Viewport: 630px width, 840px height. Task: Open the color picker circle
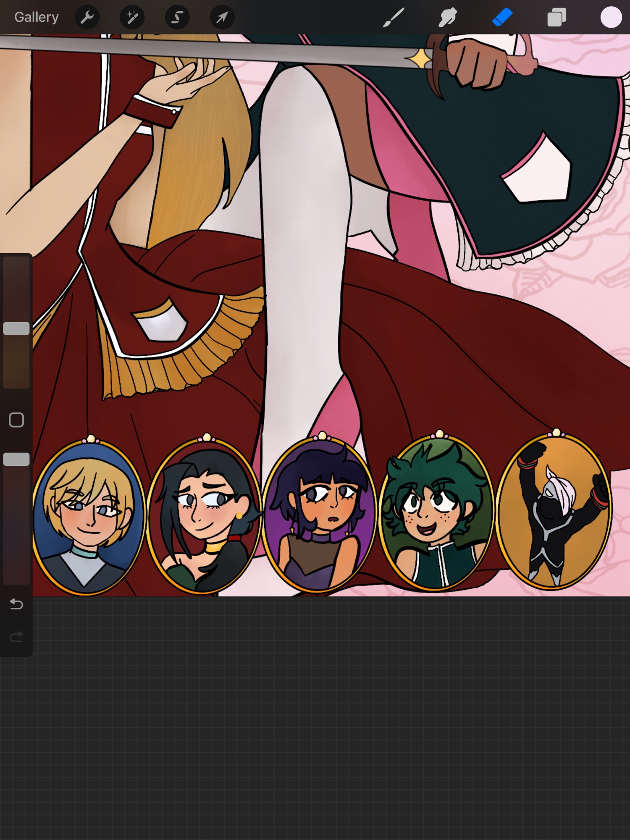[611, 17]
